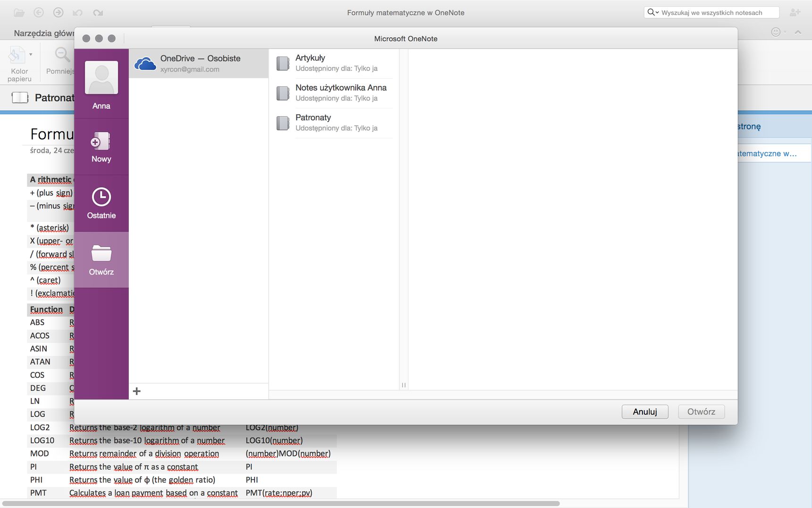Click the Function column header
The height and width of the screenshot is (508, 812).
pos(46,310)
